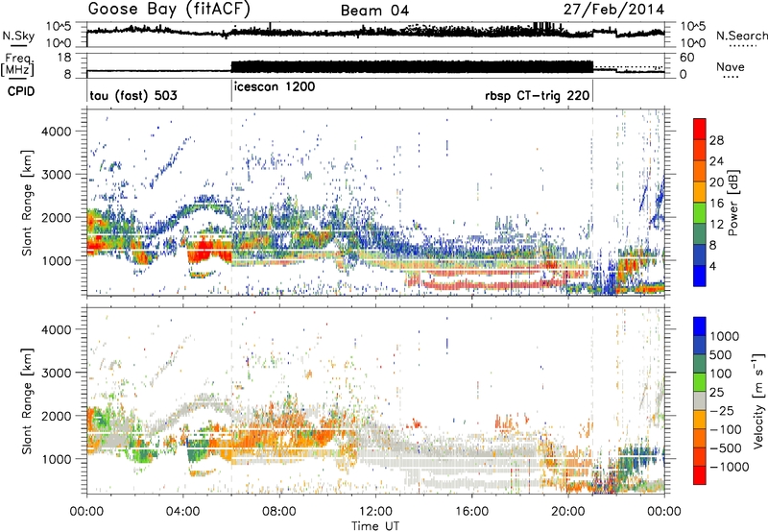Click 'Slant Range [km]' label of the velocity panel

[x=27, y=400]
